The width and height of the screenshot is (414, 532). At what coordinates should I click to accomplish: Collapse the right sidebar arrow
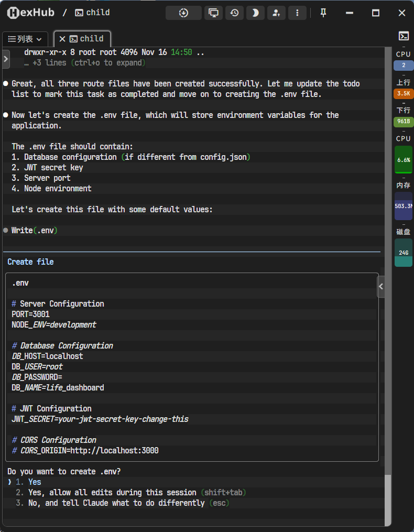(x=381, y=287)
